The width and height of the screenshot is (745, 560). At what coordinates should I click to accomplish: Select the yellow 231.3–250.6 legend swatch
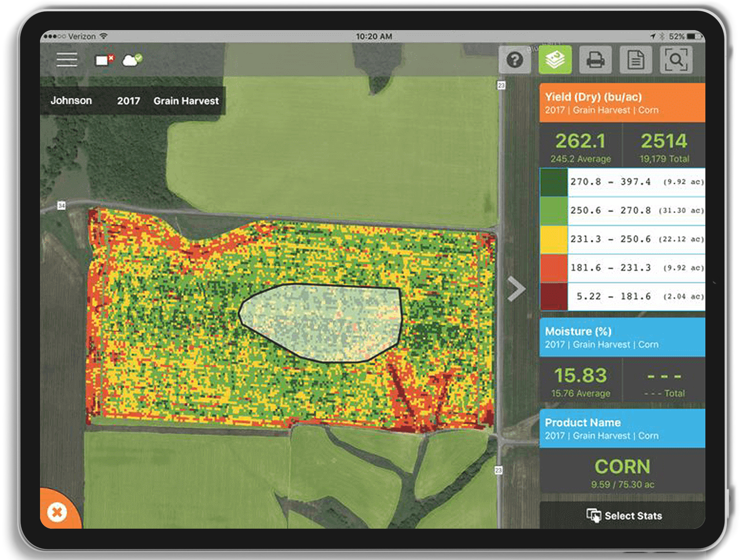point(554,239)
